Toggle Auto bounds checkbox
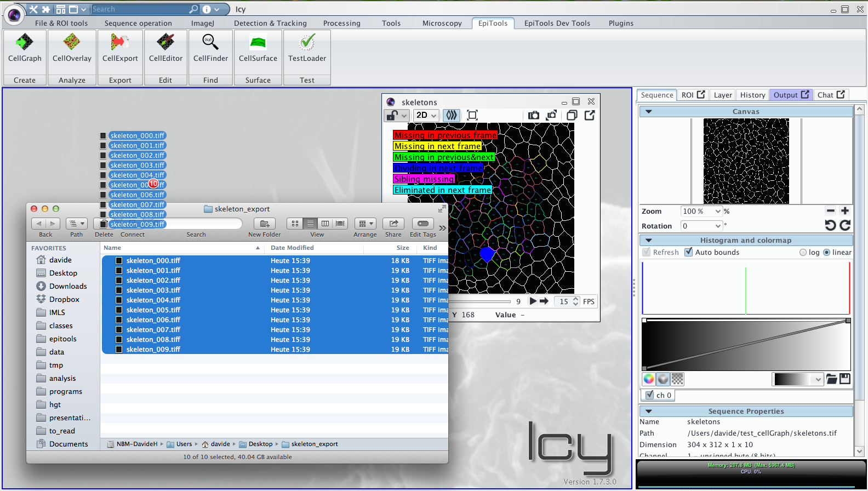 point(689,252)
